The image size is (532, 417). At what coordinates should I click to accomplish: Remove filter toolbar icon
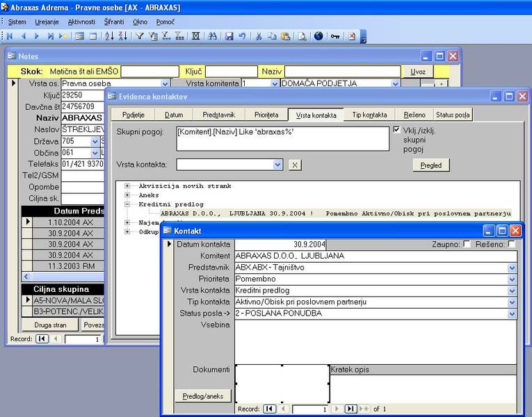click(179, 36)
